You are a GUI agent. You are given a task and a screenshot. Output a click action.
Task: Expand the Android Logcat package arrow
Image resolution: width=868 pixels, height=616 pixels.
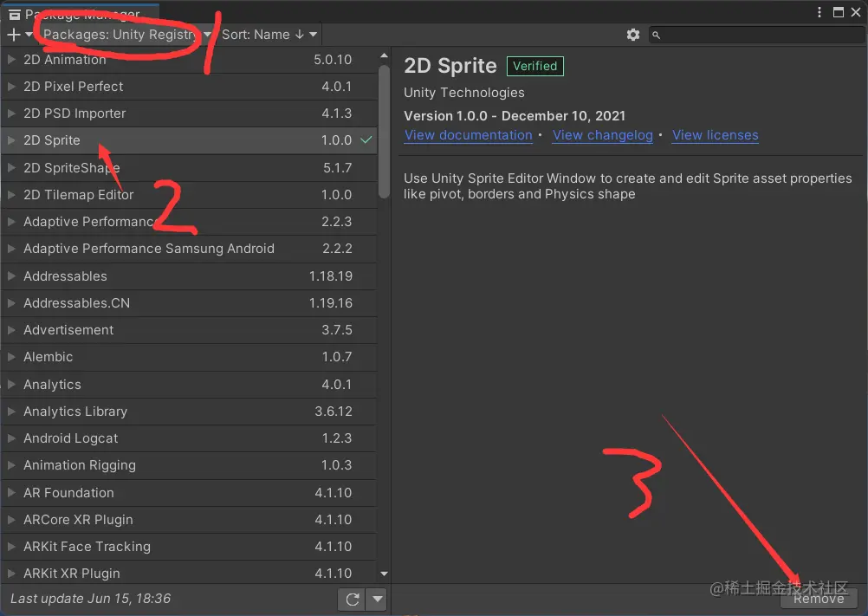(10, 438)
